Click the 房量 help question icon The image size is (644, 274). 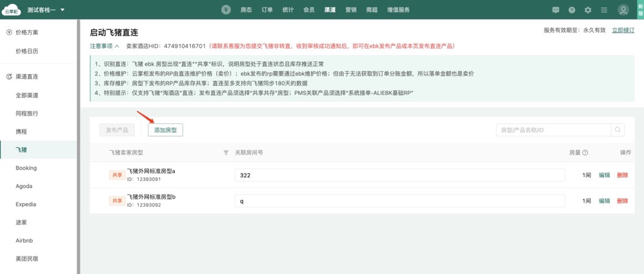pyautogui.click(x=585, y=153)
